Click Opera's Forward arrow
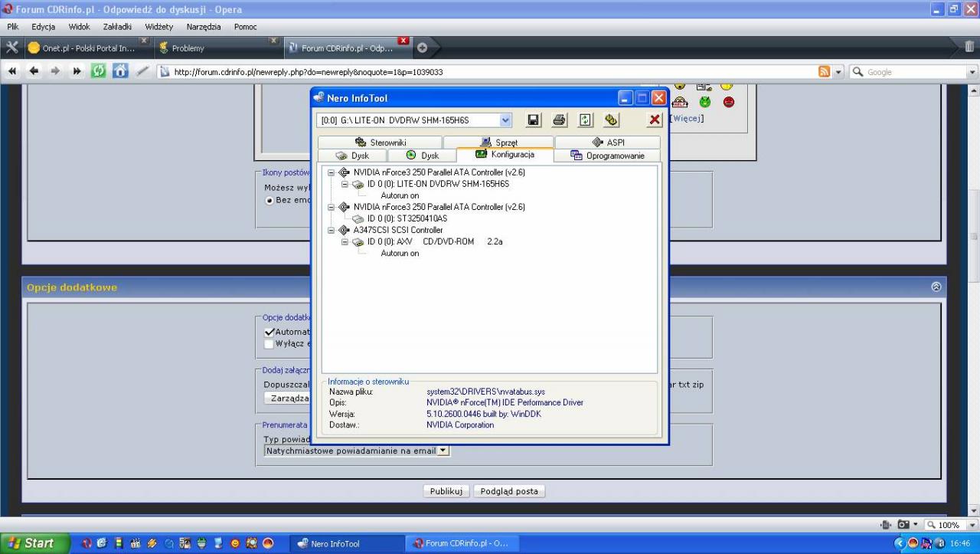Screen dimensions: 980x554 56,71
